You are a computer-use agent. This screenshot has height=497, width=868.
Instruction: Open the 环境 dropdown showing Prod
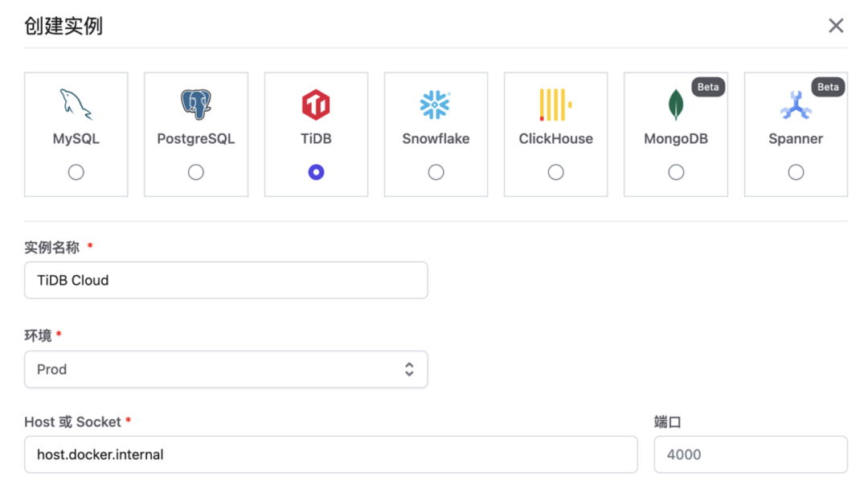click(226, 369)
